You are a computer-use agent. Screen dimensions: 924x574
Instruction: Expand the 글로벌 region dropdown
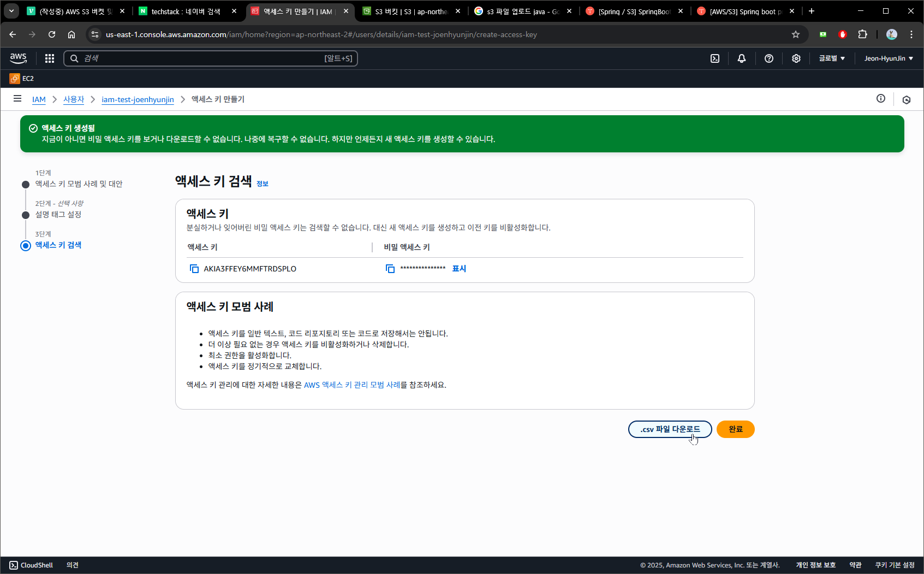tap(832, 58)
